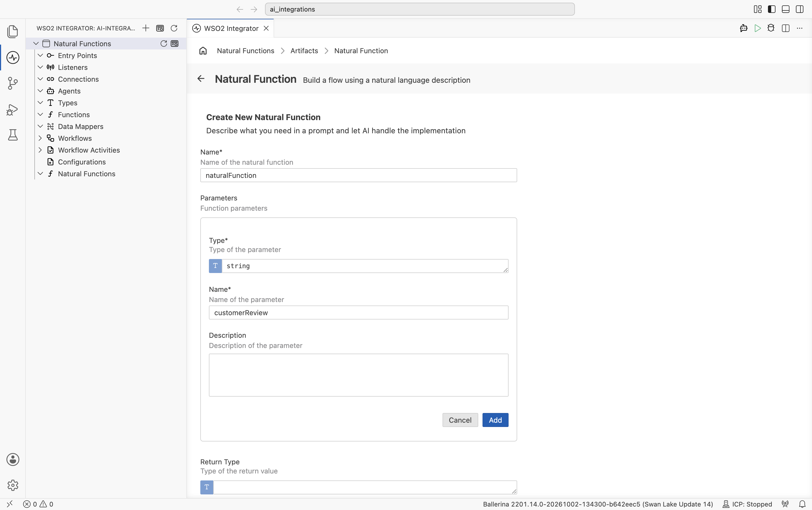812x510 pixels.
Task: Click Artifacts breadcrumb link
Action: tap(304, 51)
